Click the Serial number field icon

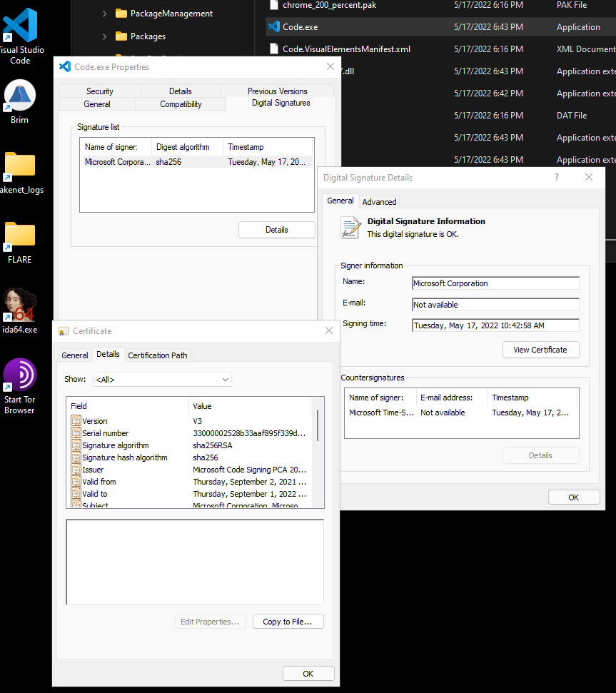[x=76, y=433]
